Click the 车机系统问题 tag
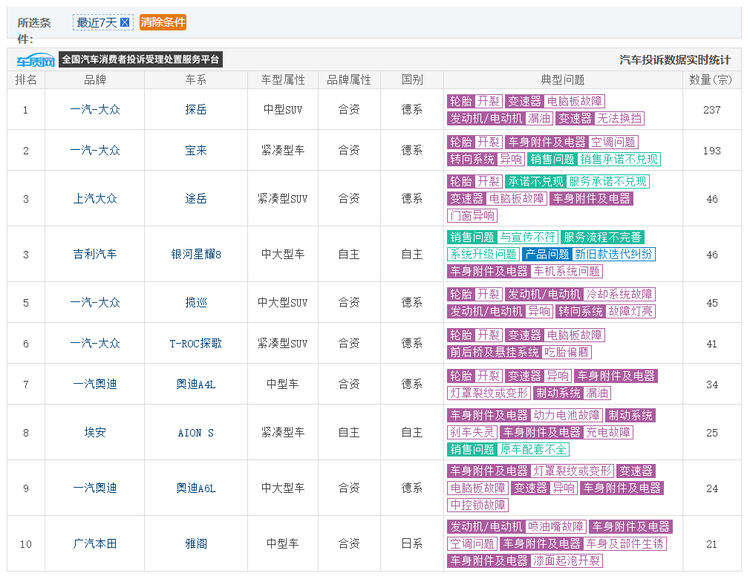The image size is (750, 579). click(x=566, y=271)
